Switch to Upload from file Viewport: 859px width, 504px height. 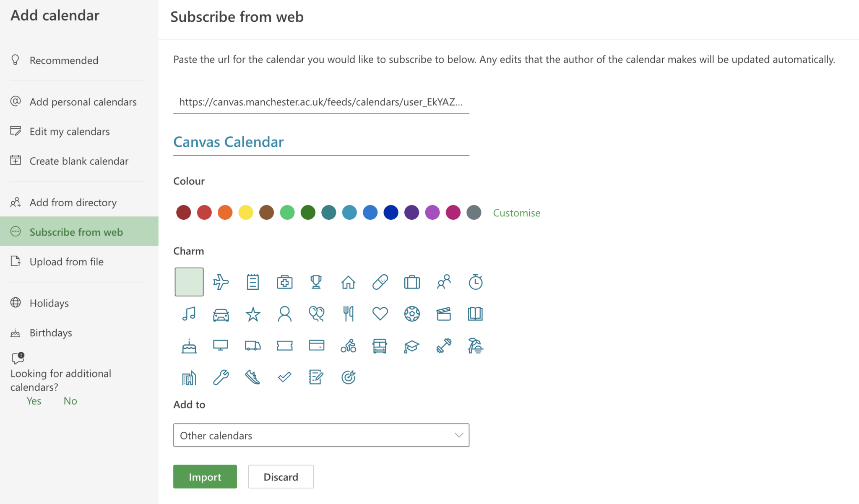pos(66,261)
